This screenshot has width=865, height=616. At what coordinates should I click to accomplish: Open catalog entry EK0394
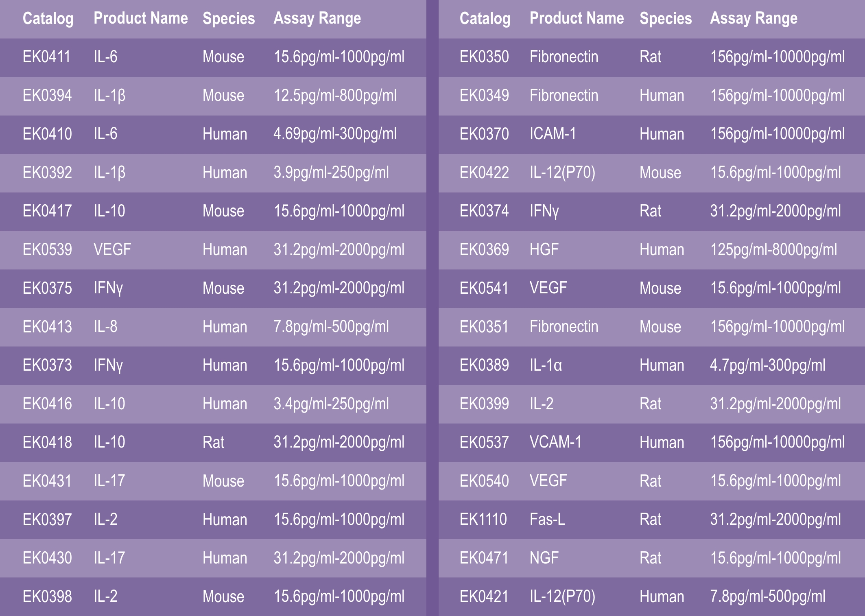[x=47, y=95]
